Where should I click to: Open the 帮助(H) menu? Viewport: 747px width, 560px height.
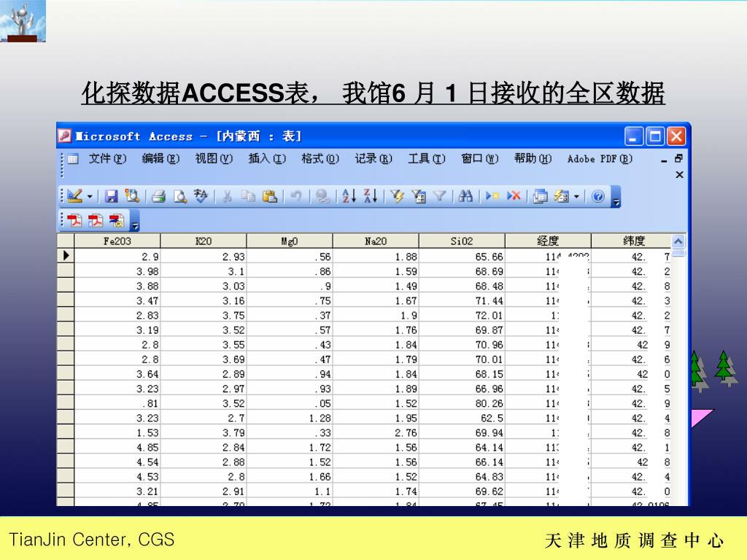coord(533,158)
